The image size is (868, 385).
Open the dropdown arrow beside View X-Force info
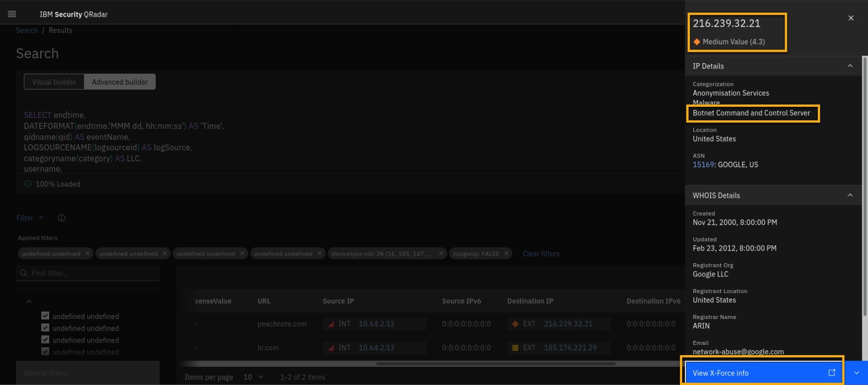coord(856,373)
